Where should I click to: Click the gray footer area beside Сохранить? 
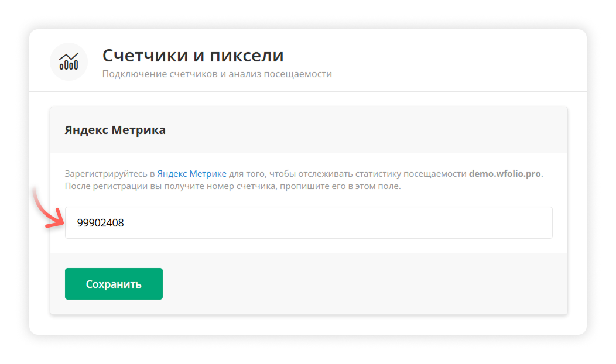click(x=363, y=284)
